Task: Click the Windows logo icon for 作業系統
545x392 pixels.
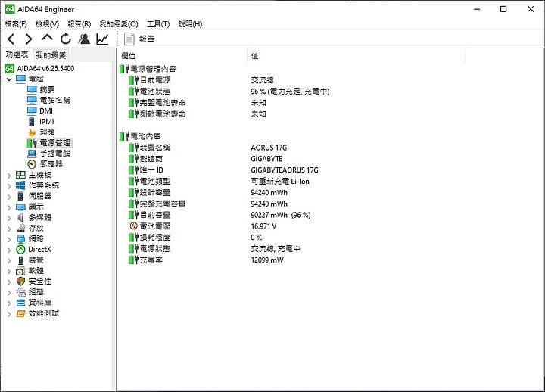Action: (21, 185)
